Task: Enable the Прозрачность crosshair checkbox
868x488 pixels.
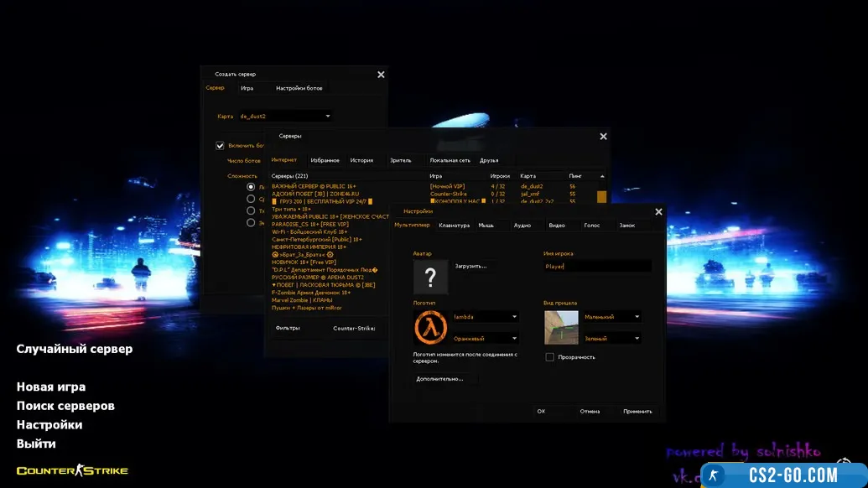Action: click(x=549, y=357)
